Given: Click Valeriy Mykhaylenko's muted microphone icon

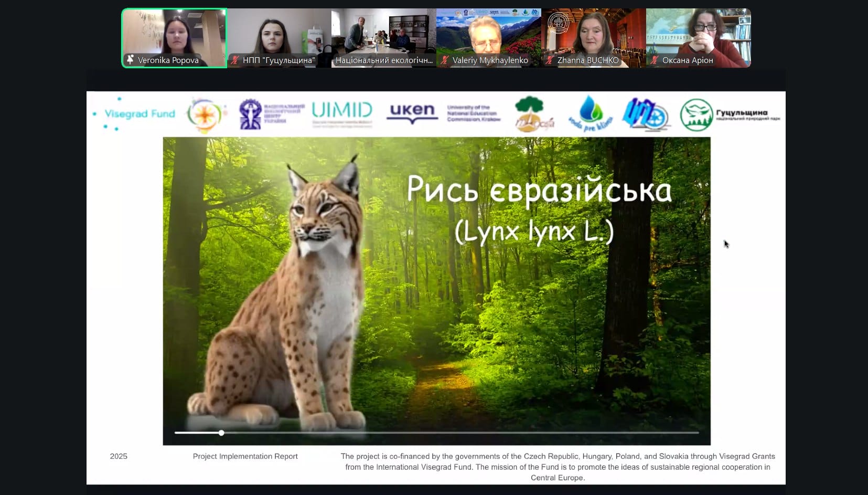Looking at the screenshot, I should (x=445, y=60).
